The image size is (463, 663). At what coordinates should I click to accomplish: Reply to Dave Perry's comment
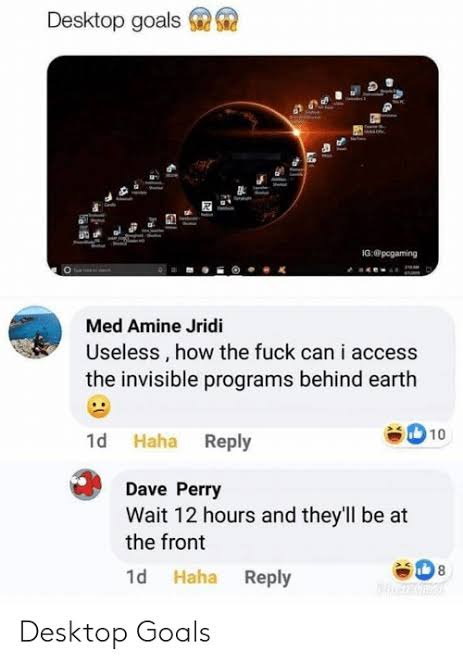(268, 578)
